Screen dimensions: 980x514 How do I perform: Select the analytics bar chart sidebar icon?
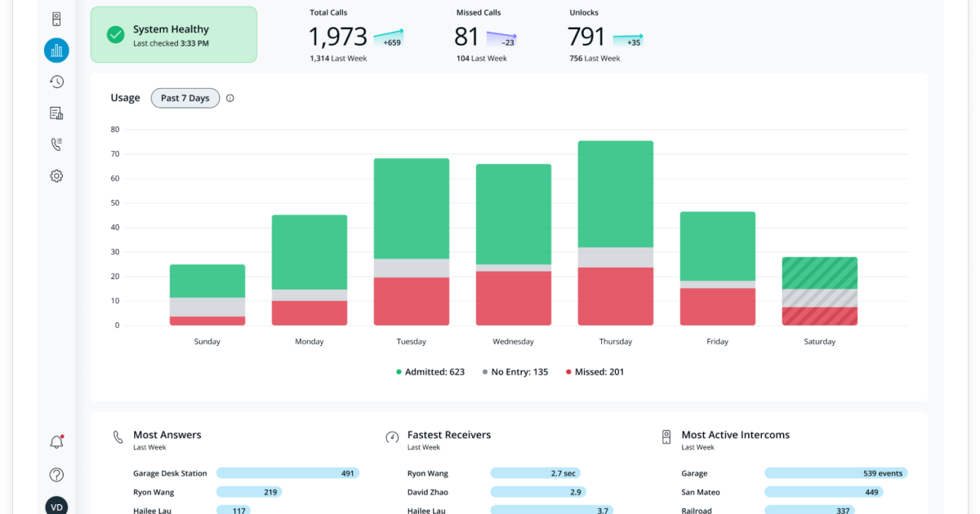click(56, 51)
